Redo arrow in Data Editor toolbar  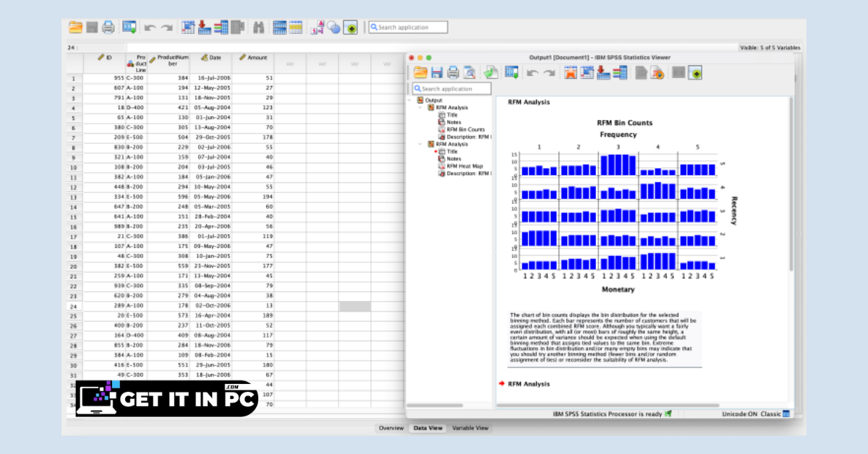[166, 27]
